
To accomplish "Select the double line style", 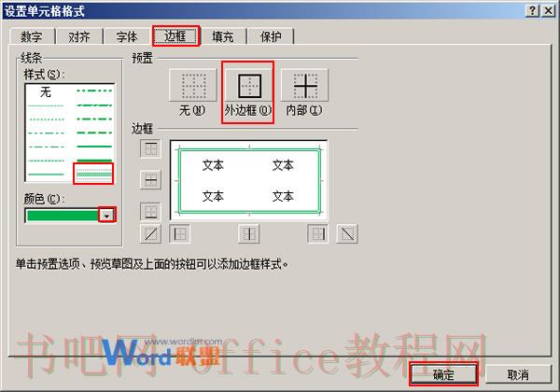I will click(x=94, y=174).
